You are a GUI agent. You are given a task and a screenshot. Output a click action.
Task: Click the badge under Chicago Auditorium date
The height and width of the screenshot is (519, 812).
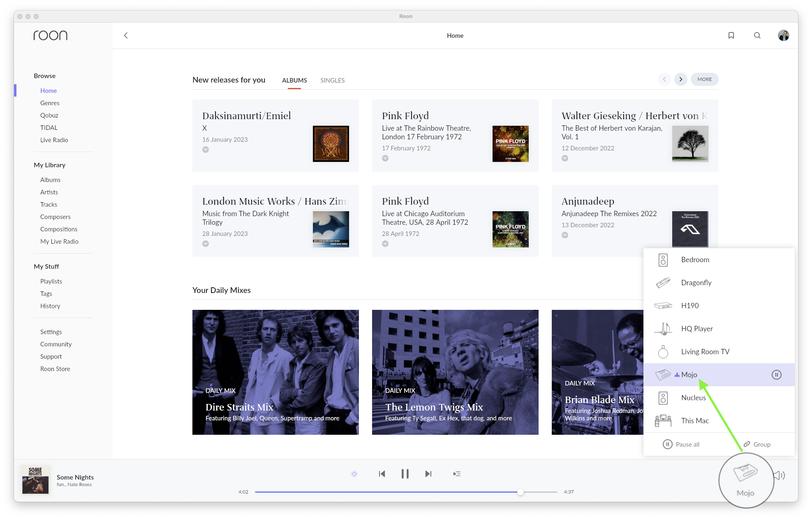pyautogui.click(x=385, y=244)
